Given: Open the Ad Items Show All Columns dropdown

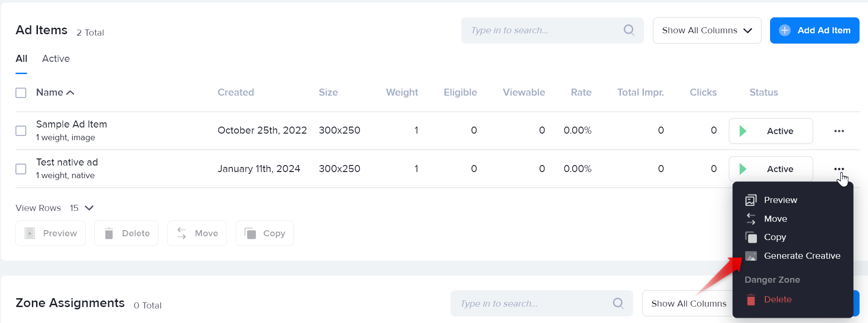Looking at the screenshot, I should click(707, 30).
